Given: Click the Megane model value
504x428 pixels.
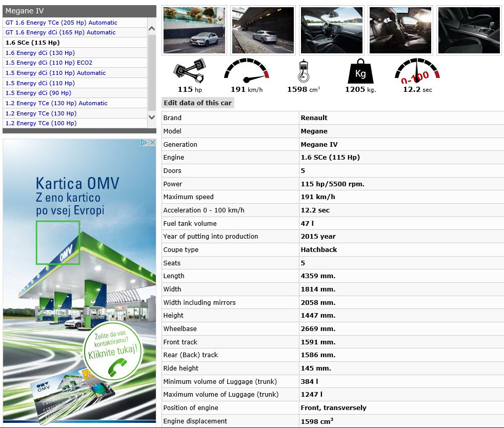Looking at the screenshot, I should [314, 131].
